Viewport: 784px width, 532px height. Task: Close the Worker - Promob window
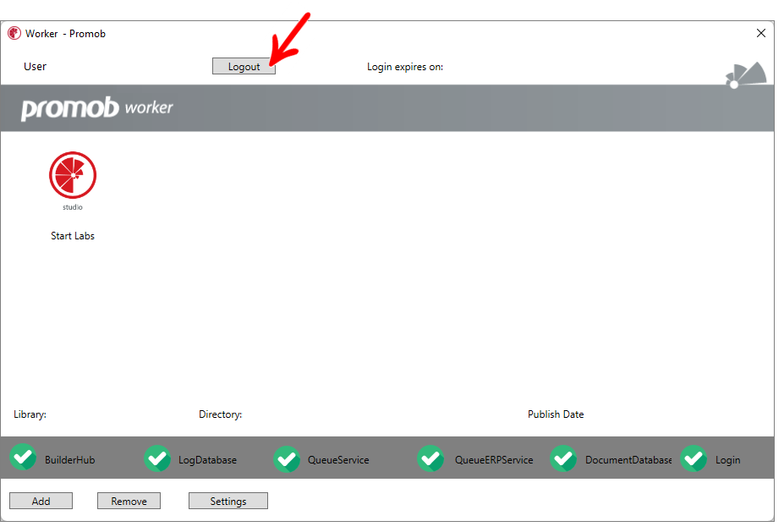(x=761, y=33)
